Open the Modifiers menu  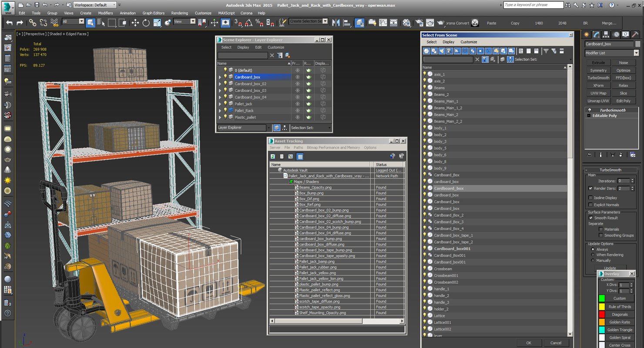click(x=105, y=13)
